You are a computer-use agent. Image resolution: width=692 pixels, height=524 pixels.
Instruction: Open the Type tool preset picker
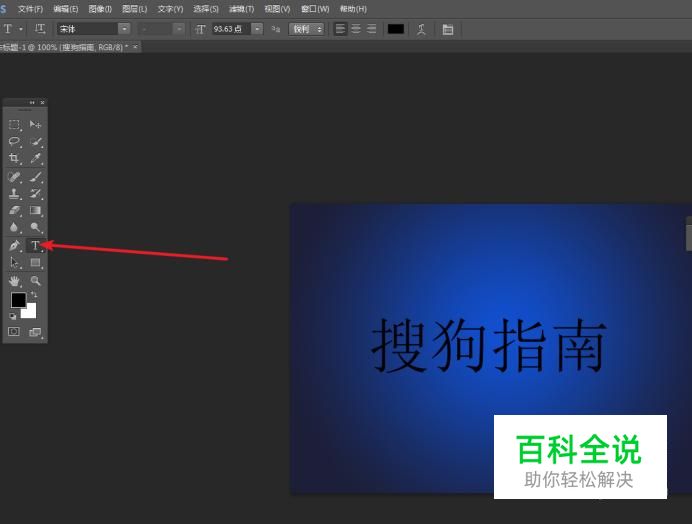(12, 29)
